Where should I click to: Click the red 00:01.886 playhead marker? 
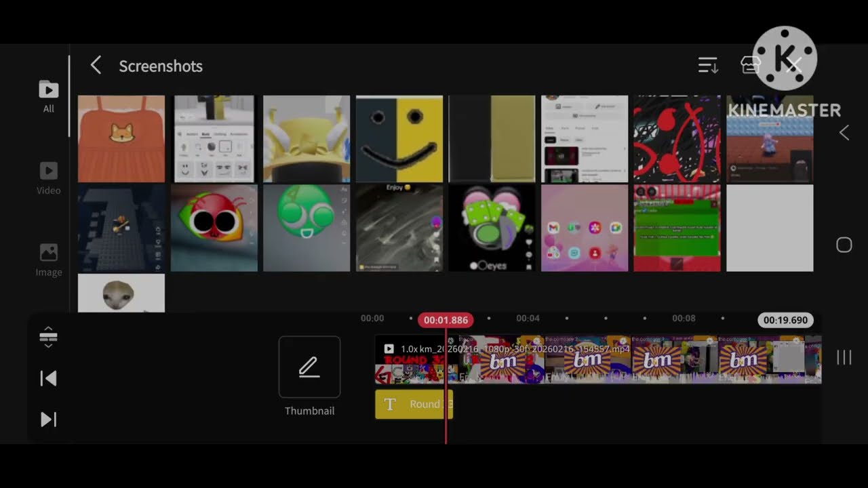click(x=446, y=320)
